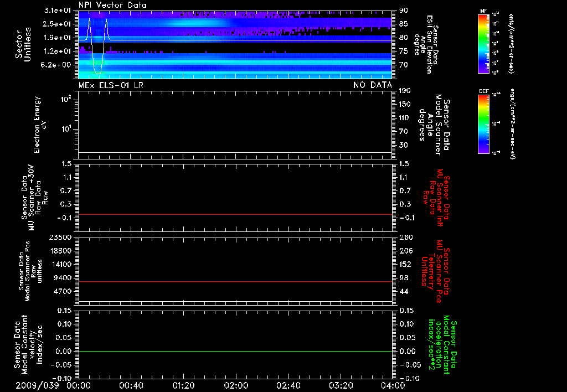Screen dimensions: 567x392
Task: Click the green line in velocity plot
Action: coord(235,351)
